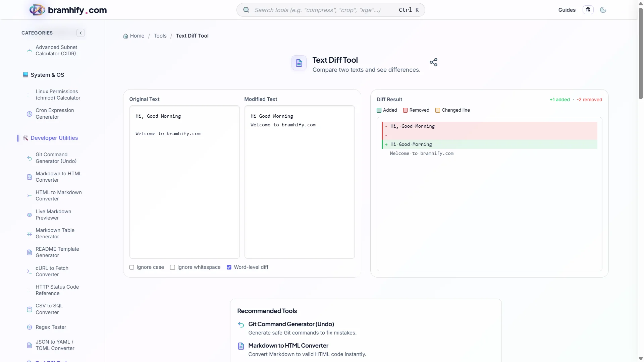Open HTTP Status Code Reference
Screen dimensions: 644x362
click(x=57, y=290)
